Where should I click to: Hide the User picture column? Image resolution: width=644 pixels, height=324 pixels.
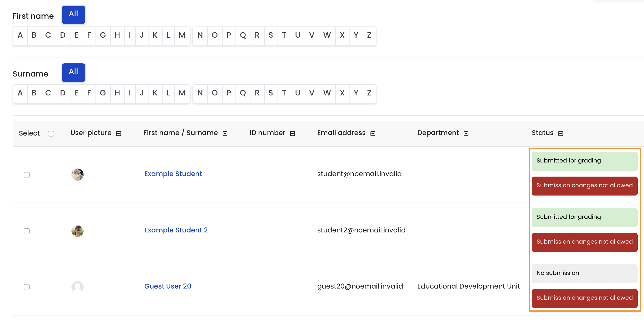[x=119, y=133]
